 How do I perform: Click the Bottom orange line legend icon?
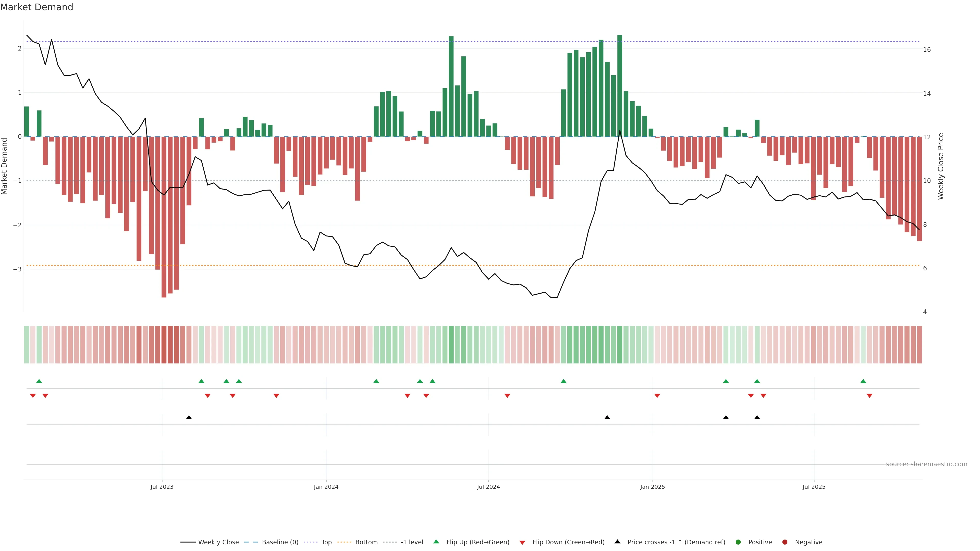(x=344, y=542)
